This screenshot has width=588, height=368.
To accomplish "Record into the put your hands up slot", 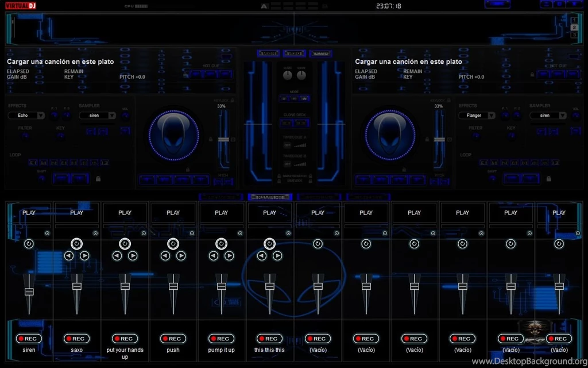I will point(125,339).
